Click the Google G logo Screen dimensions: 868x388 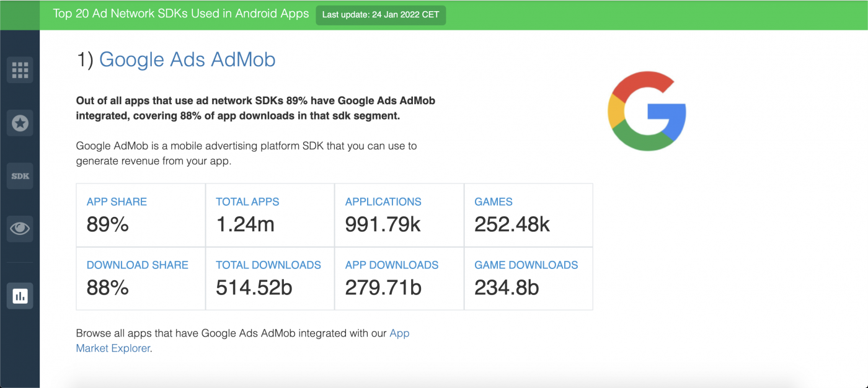(x=647, y=112)
